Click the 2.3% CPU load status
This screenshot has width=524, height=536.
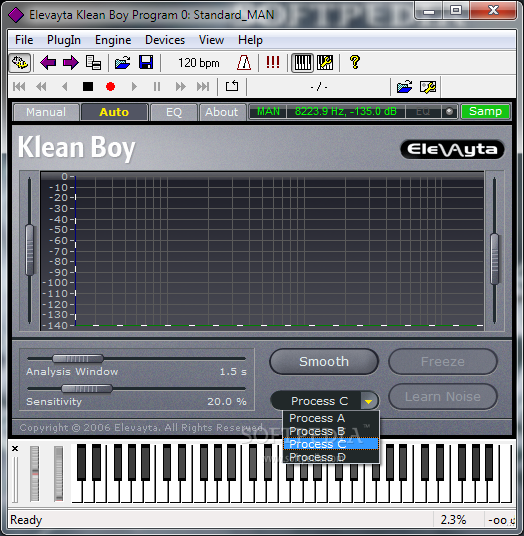pos(453,520)
